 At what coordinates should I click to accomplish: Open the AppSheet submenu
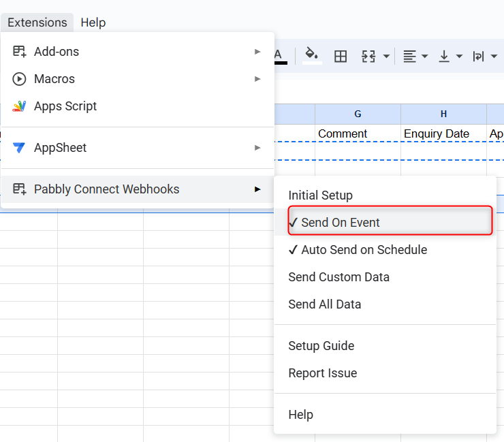(138, 148)
